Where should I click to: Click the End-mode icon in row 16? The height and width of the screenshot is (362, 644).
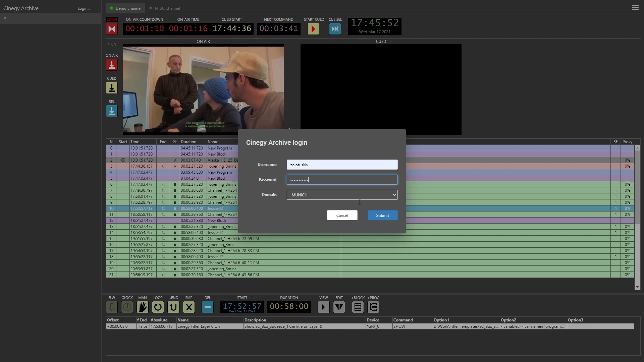(x=163, y=245)
